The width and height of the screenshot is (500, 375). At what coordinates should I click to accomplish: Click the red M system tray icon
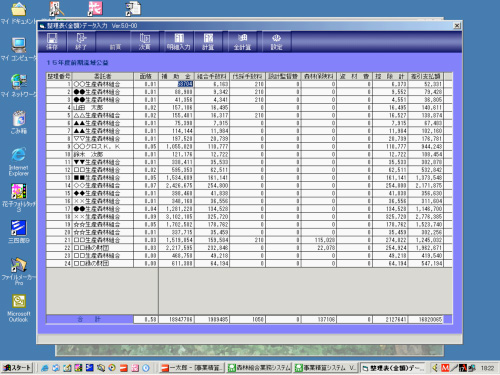[445, 368]
